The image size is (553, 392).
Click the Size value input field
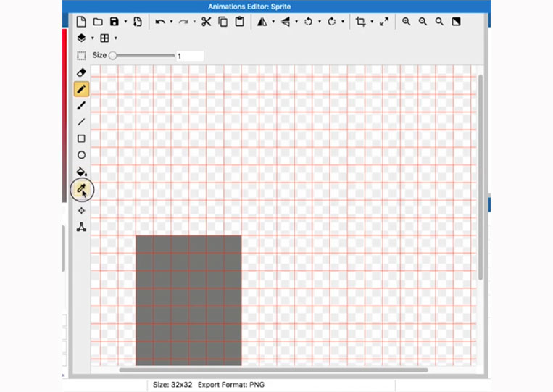(190, 56)
